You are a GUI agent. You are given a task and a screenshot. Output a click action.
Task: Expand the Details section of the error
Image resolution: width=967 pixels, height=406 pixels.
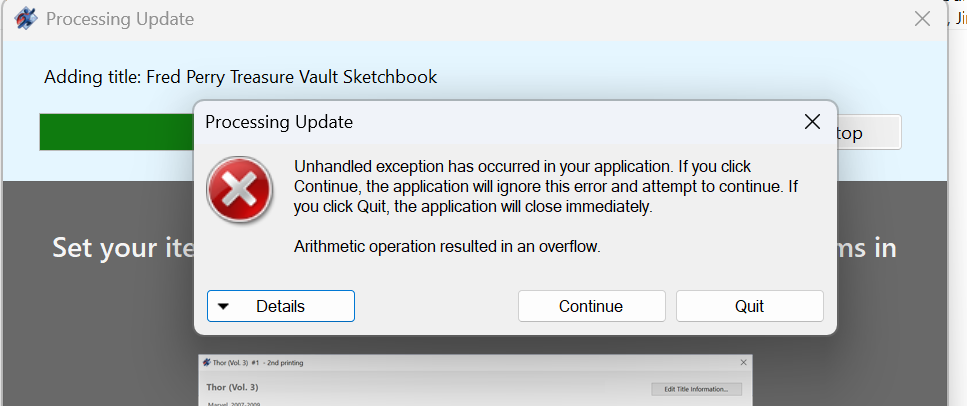pos(281,306)
